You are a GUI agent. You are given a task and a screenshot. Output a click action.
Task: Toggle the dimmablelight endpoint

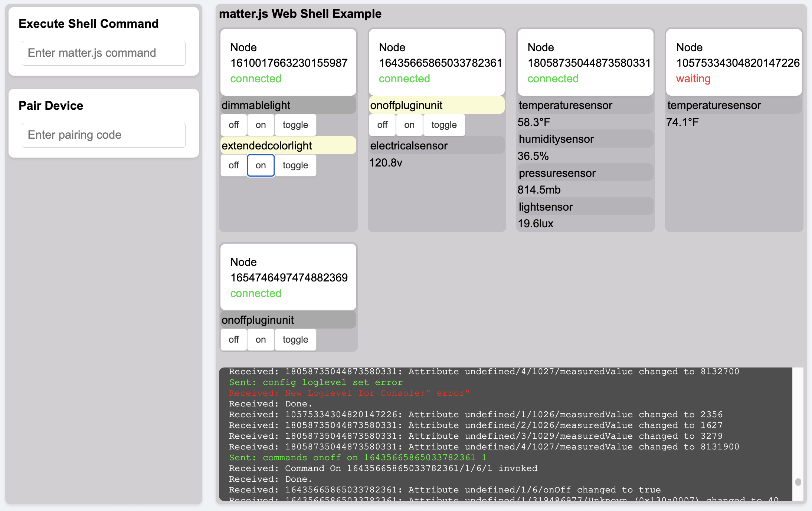[295, 125]
